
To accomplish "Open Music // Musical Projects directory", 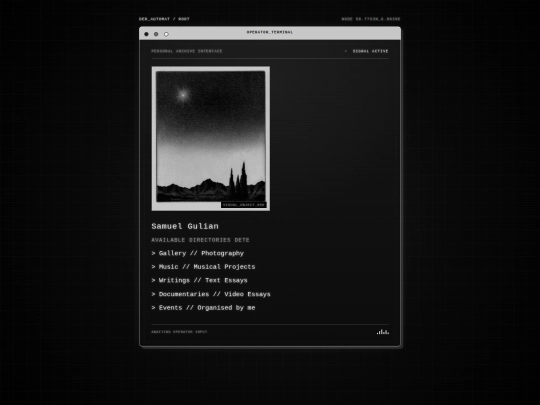I will [x=203, y=267].
